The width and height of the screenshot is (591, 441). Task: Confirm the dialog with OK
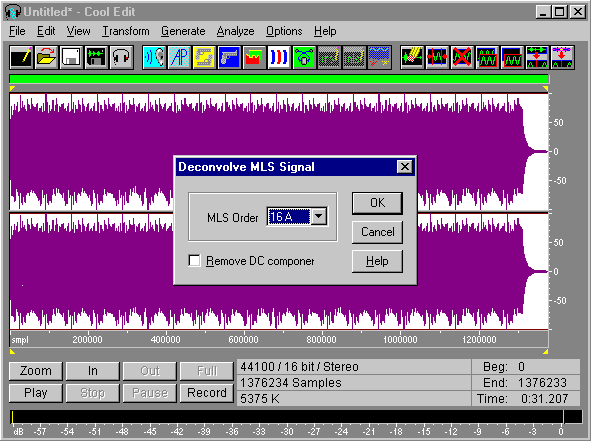tap(377, 203)
